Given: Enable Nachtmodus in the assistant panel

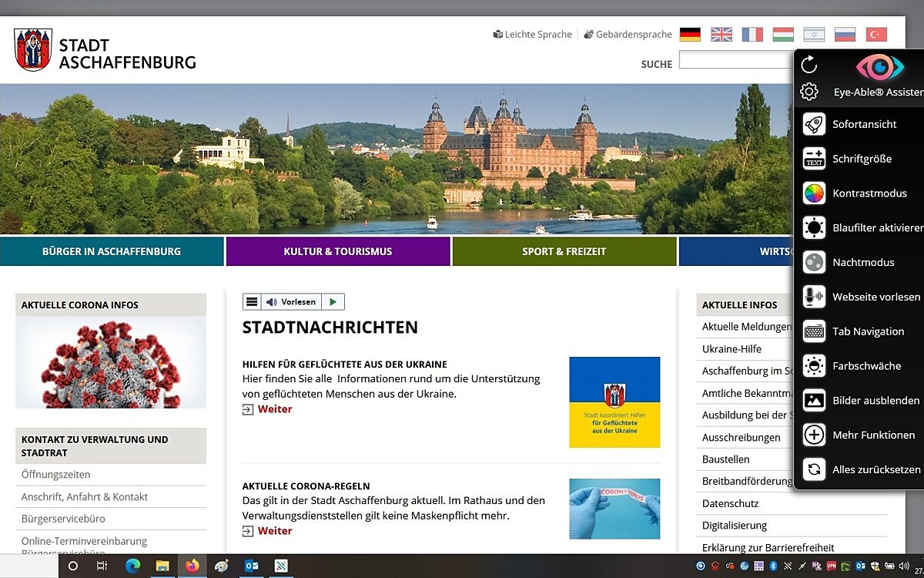Looking at the screenshot, I should 814,262.
